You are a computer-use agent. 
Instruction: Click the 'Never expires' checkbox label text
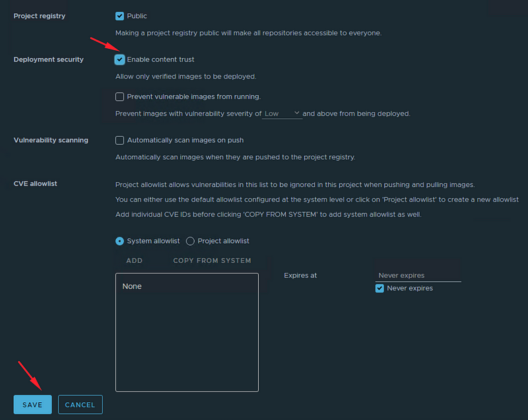[x=410, y=289]
